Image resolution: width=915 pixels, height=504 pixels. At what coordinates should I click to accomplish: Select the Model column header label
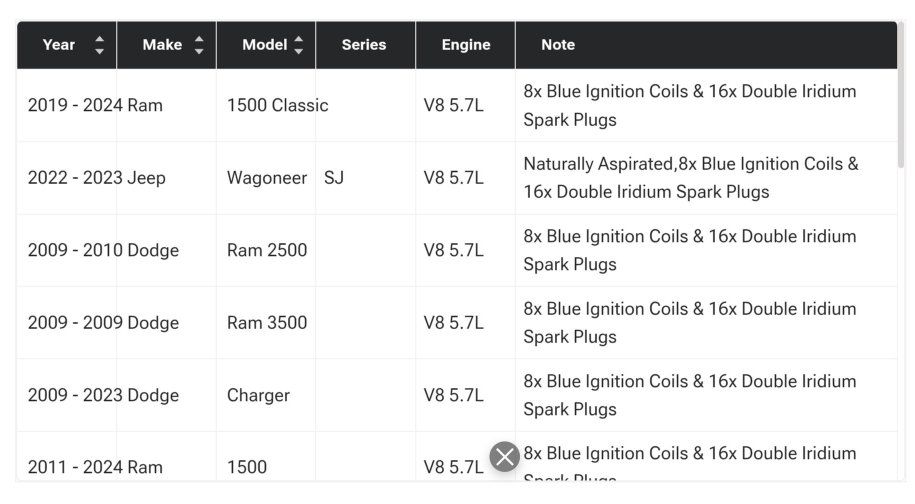pyautogui.click(x=265, y=45)
